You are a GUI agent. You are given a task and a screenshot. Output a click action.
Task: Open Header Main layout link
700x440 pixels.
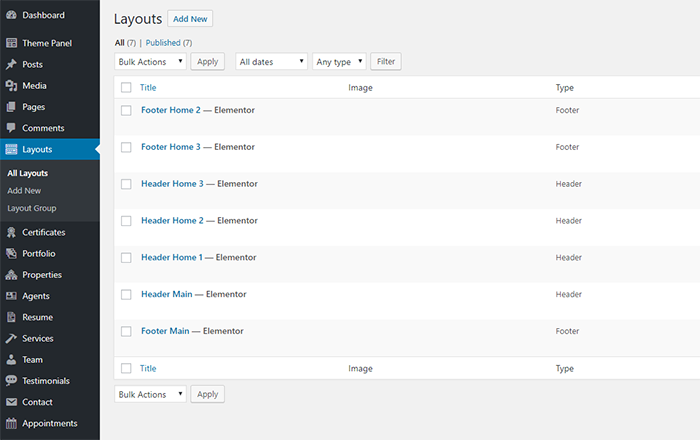pyautogui.click(x=167, y=294)
